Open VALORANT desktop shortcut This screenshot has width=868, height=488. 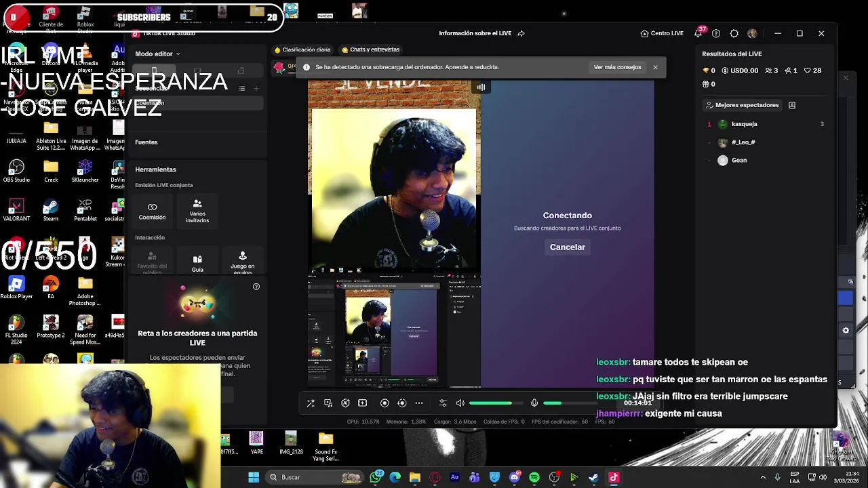point(16,210)
